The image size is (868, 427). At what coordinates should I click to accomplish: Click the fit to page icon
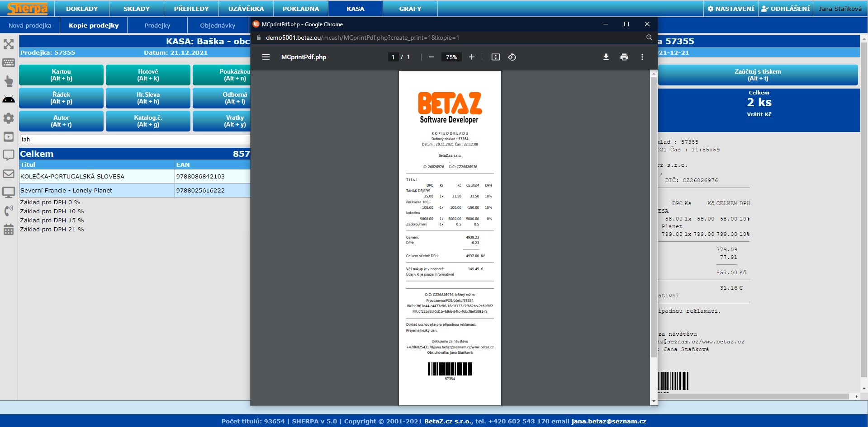coord(495,57)
